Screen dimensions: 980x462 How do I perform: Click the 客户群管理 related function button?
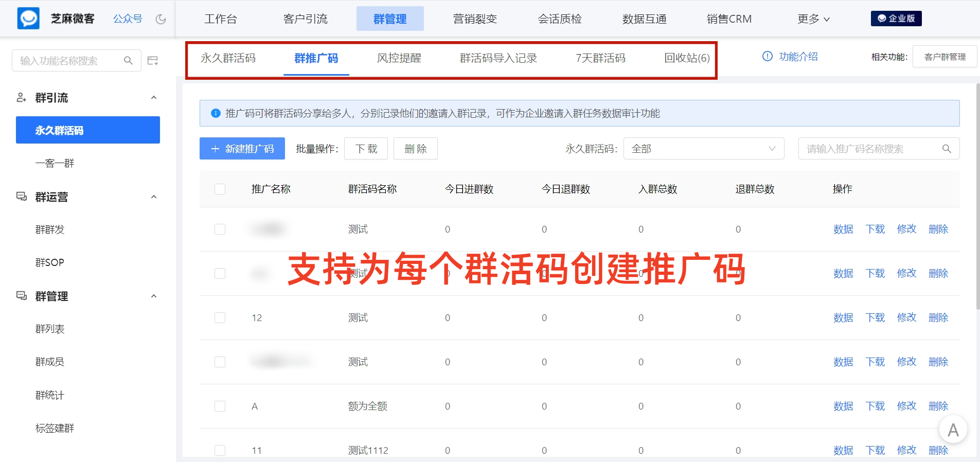tap(945, 57)
